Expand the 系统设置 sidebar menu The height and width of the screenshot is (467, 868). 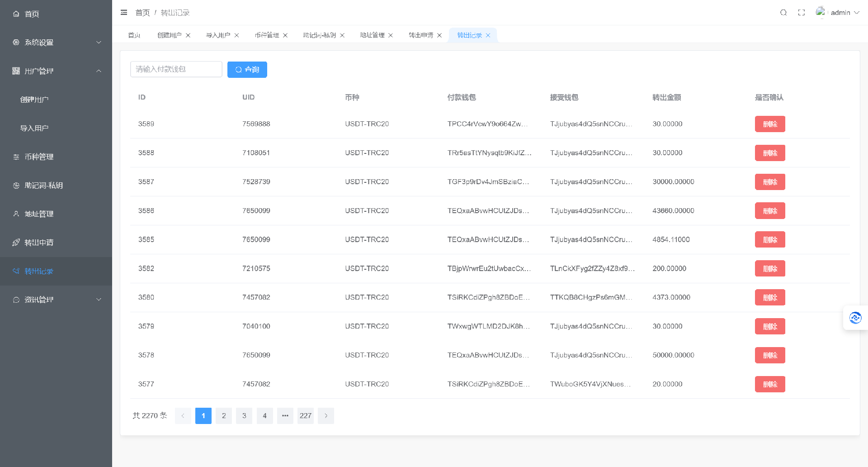[x=56, y=43]
